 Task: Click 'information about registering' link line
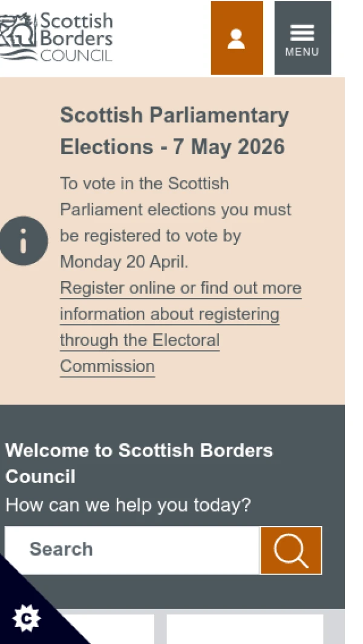[x=169, y=314]
